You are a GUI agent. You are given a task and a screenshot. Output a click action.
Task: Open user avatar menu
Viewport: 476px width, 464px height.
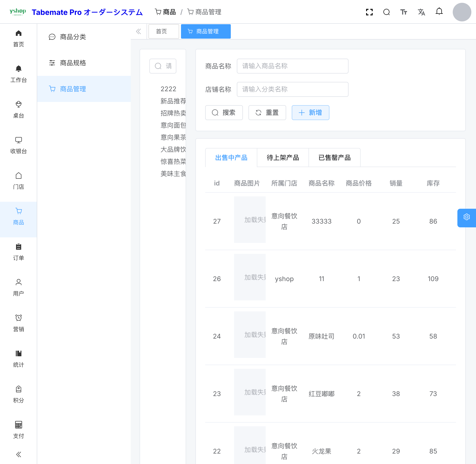pos(462,12)
